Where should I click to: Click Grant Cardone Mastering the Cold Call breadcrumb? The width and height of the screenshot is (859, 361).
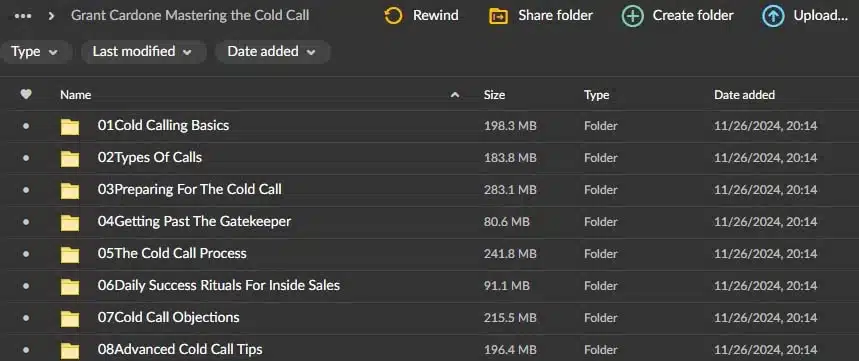coord(190,15)
